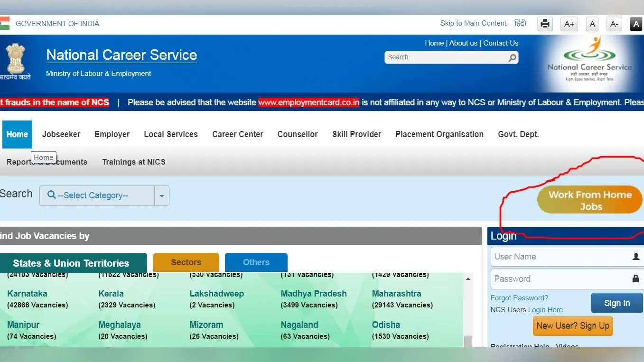Screen dimensions: 644x362
Task: Open the Placement Organisation menu
Action: [x=439, y=134]
